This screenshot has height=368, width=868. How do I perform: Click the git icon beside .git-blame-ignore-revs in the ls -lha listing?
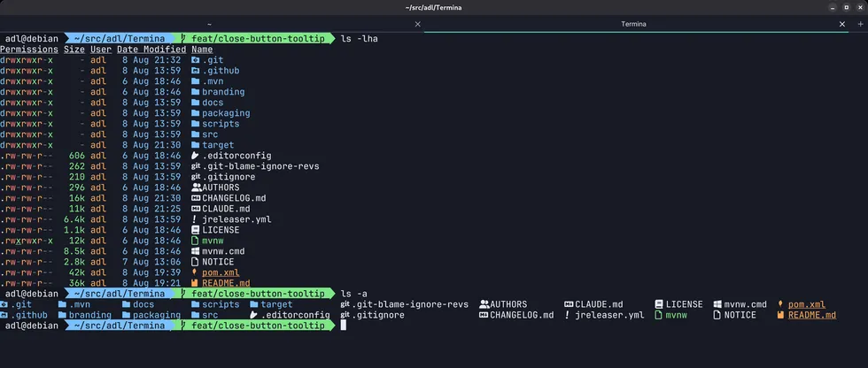pos(196,166)
